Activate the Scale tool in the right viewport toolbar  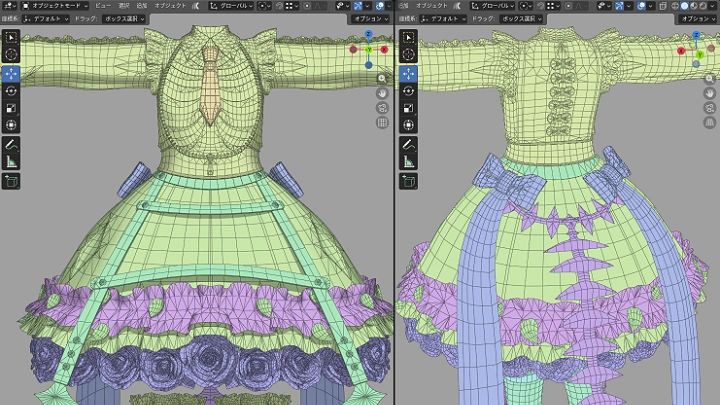[409, 108]
